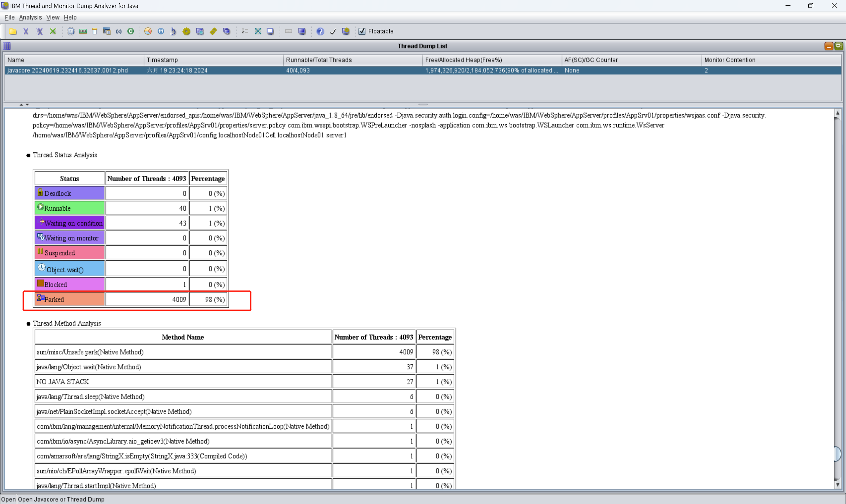Click the Monitor Contention column header
Viewport: 846px width, 504px height.
(771, 60)
